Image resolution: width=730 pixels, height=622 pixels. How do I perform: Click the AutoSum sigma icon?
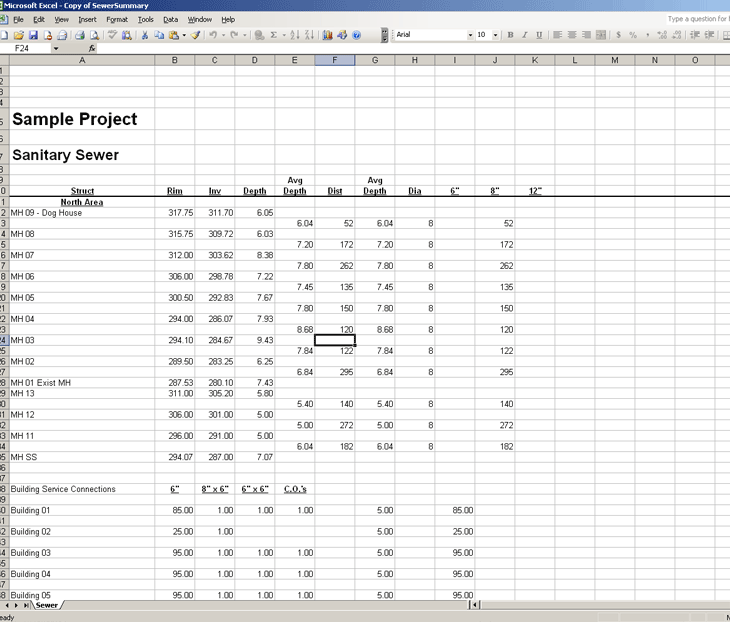274,35
